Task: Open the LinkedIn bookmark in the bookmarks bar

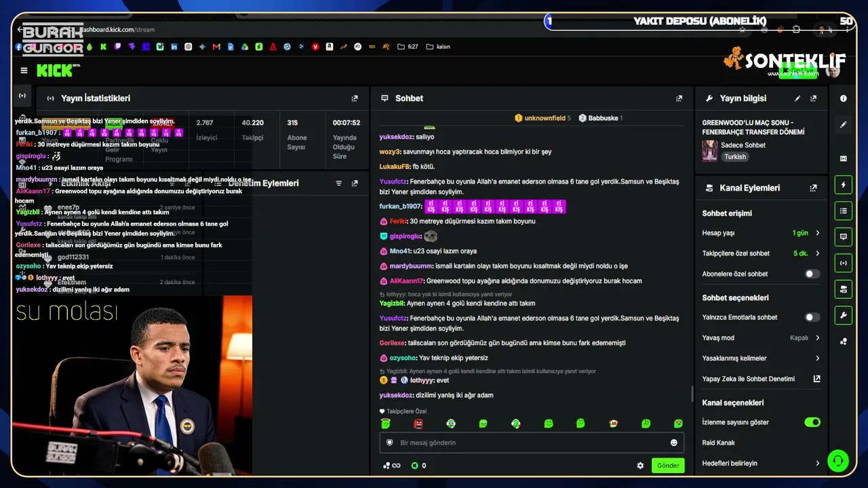Action: point(174,47)
